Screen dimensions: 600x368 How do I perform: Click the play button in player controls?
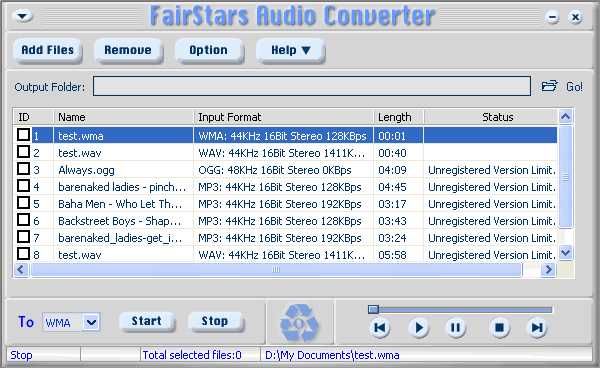[419, 328]
